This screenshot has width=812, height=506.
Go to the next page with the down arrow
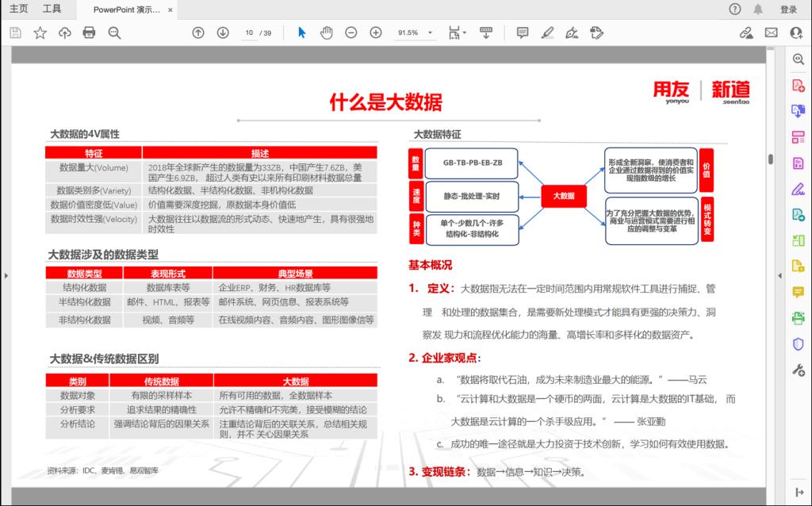tap(223, 33)
